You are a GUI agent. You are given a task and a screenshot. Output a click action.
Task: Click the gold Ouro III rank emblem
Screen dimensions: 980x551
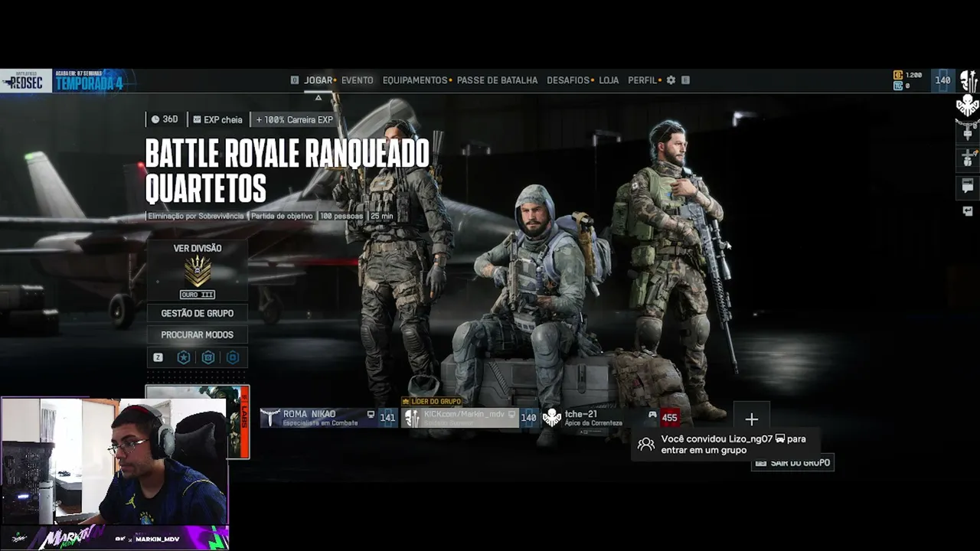coord(198,271)
